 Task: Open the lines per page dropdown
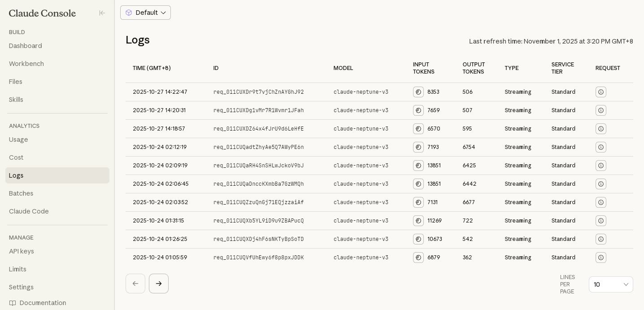pos(611,284)
